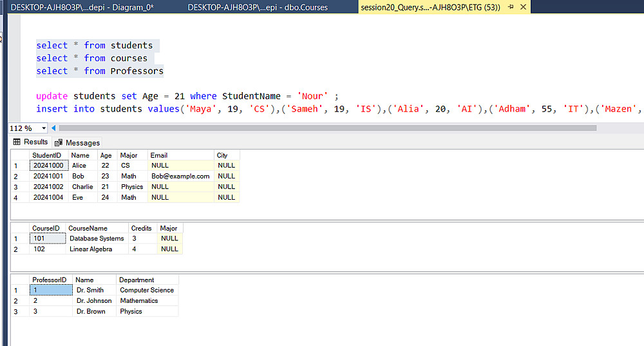
Task: Click the Email column header in students
Action: tap(180, 155)
